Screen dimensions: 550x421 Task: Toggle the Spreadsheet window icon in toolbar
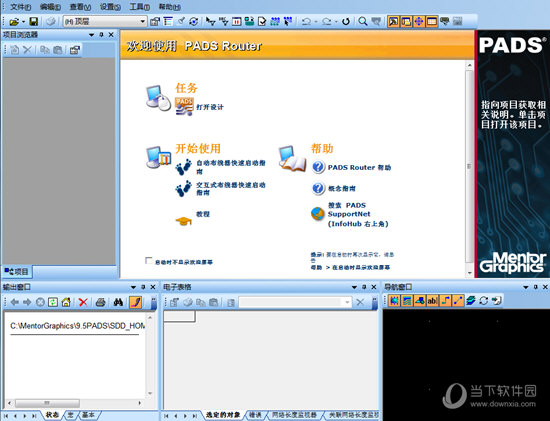coord(431,22)
